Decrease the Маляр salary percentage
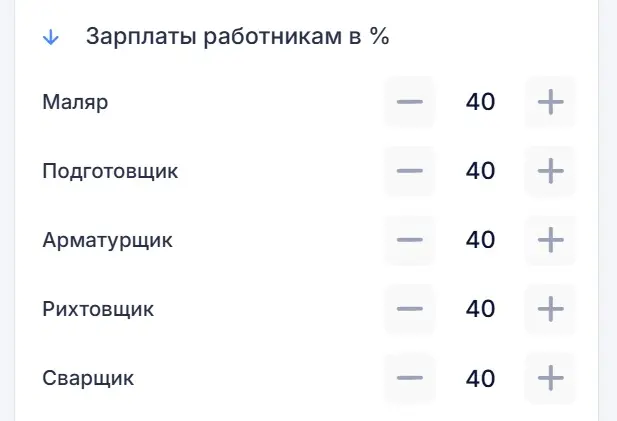 [x=410, y=102]
